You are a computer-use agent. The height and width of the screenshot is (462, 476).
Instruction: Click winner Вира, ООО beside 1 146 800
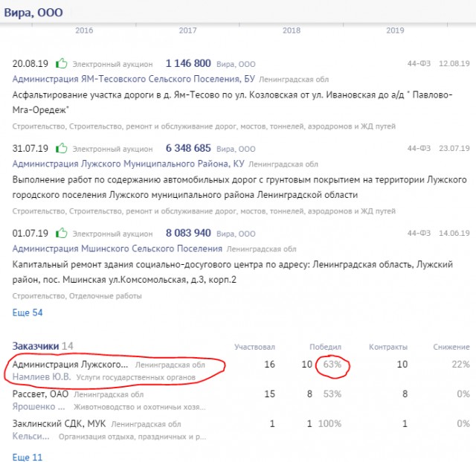[236, 64]
